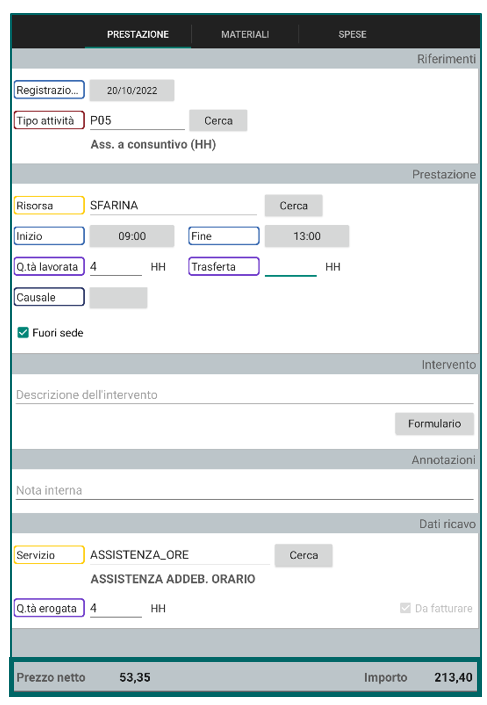487x705 pixels.
Task: Click the Descrizione dell'intervento field
Action: (245, 395)
